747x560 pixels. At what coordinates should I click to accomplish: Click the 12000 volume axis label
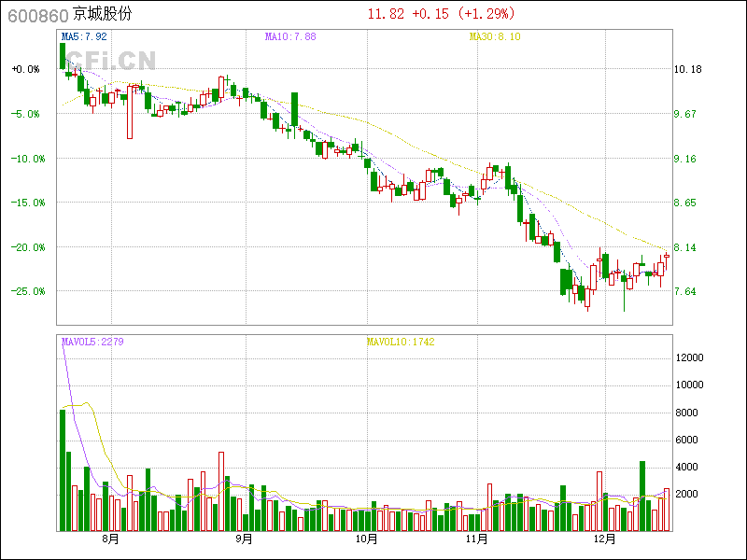click(x=690, y=357)
